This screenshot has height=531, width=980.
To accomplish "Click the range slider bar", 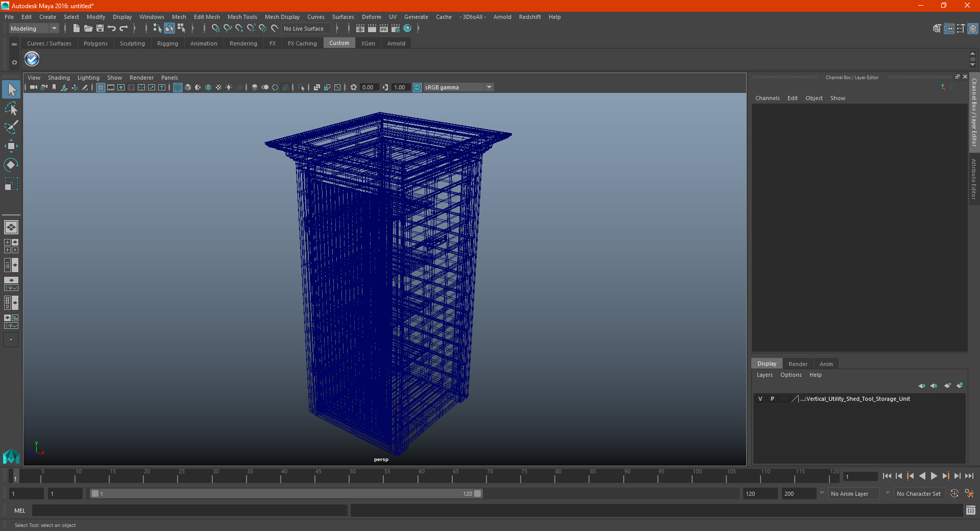I will pyautogui.click(x=286, y=494).
